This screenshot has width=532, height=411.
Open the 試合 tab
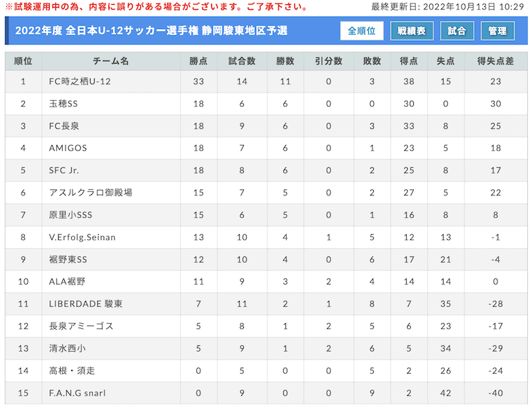pos(457,31)
